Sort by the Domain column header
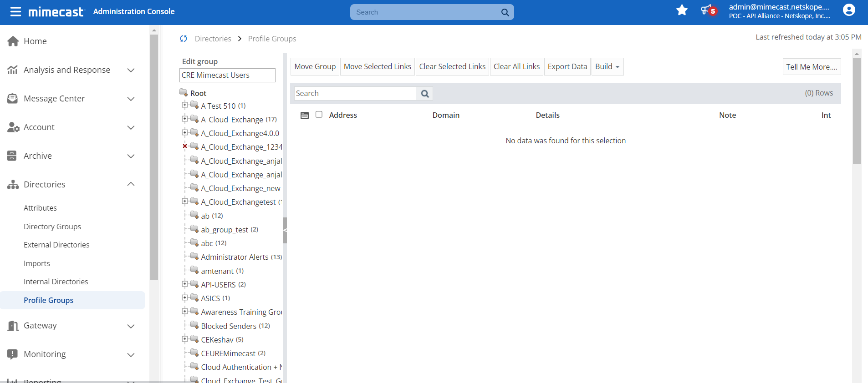This screenshot has height=383, width=868. pos(446,115)
